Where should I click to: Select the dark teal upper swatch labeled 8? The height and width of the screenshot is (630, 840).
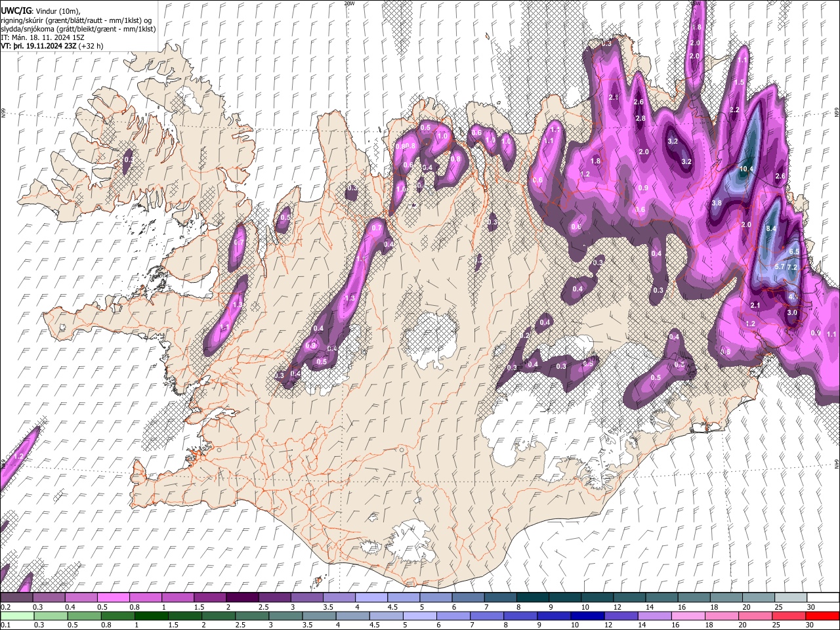coord(532,597)
